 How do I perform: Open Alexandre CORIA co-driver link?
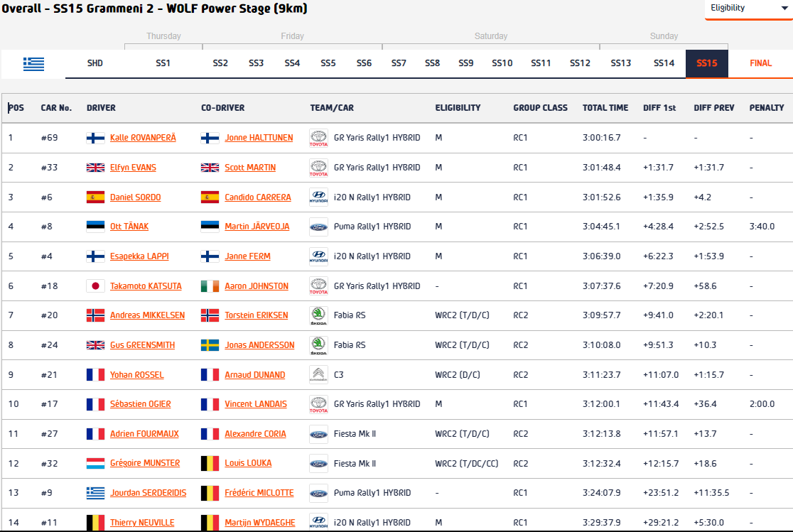pos(255,434)
